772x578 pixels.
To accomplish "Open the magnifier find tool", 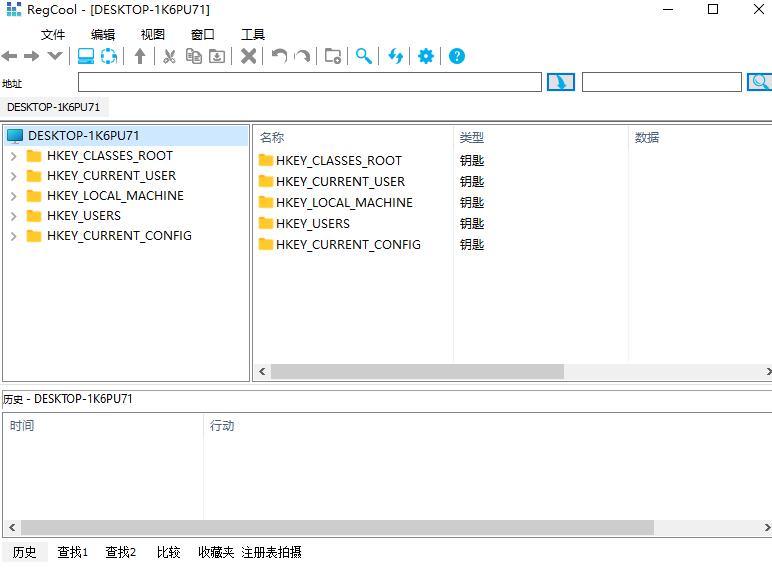I will [x=363, y=56].
